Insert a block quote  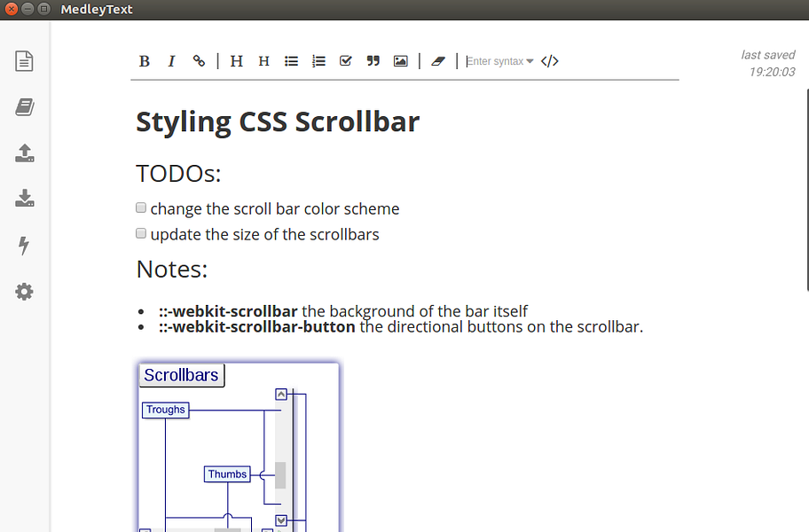(x=373, y=61)
